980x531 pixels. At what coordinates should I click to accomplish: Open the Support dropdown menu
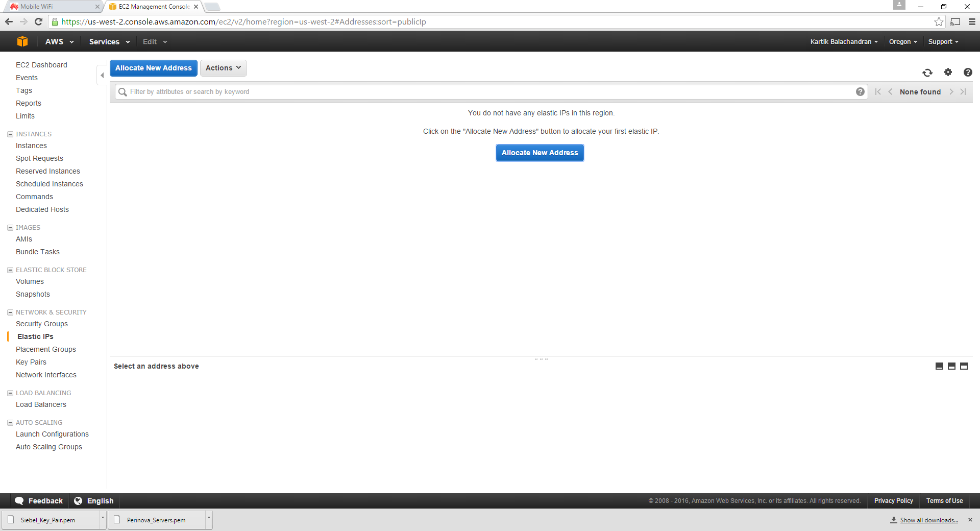pos(943,42)
